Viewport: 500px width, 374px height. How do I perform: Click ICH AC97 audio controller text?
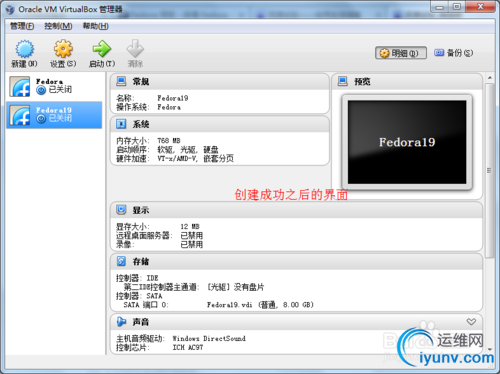coord(188,348)
